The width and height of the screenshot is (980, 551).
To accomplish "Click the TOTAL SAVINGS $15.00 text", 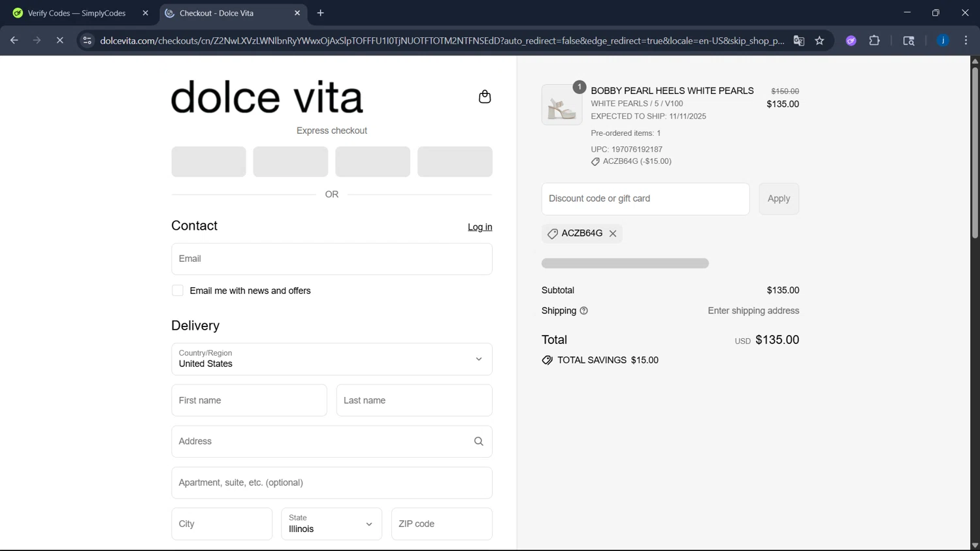I will (608, 360).
